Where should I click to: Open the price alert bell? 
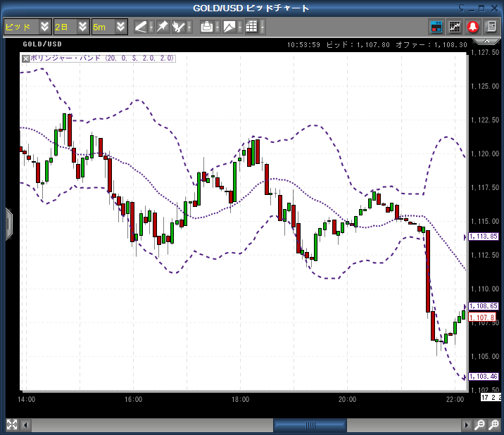coord(473,27)
